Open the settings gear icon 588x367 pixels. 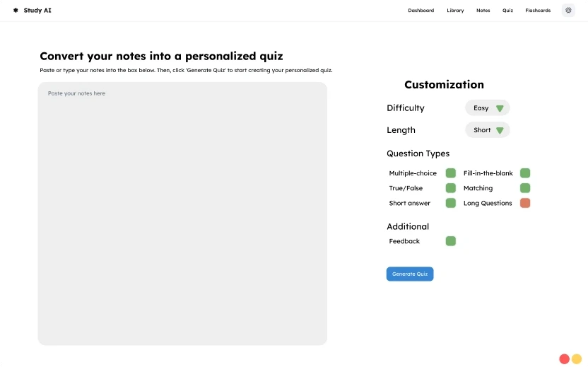pyautogui.click(x=568, y=10)
